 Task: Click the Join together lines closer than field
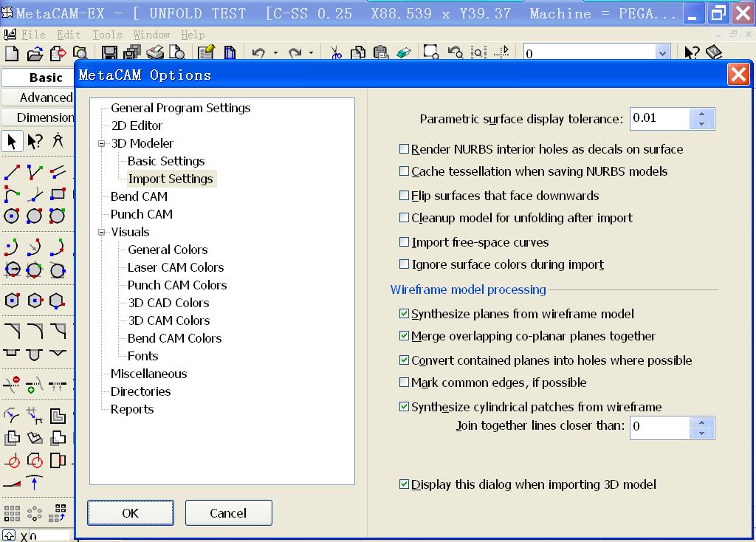(x=659, y=428)
